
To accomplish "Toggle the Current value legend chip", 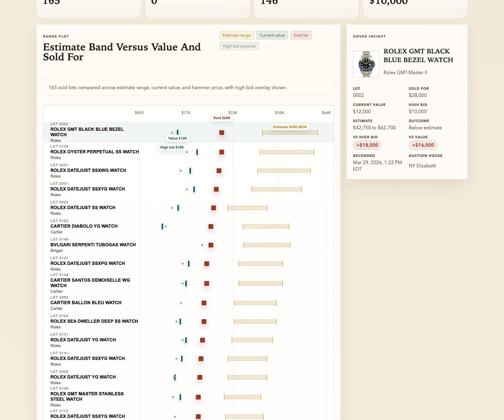I will coord(272,35).
